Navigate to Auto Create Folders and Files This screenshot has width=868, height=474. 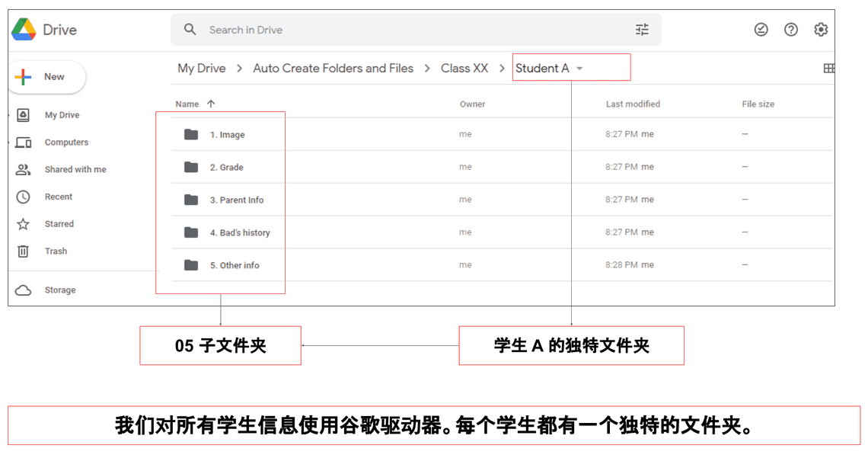pos(333,69)
